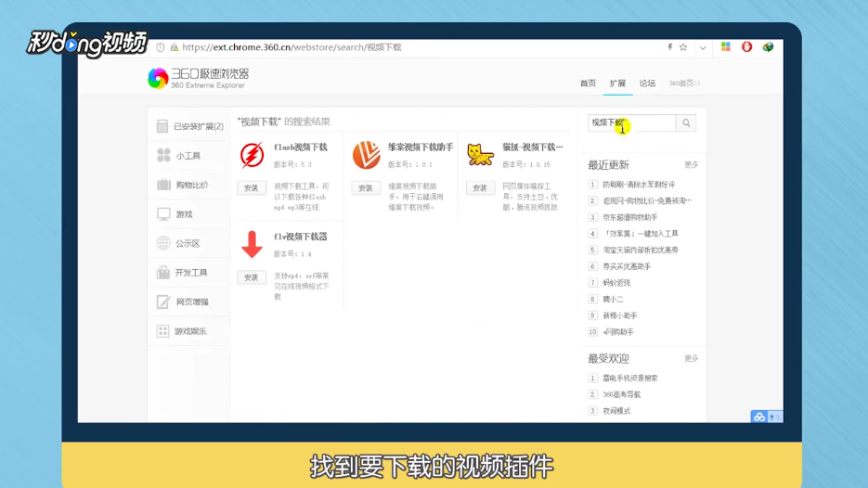868x488 pixels.
Task: Switch to the 论坛 tab
Action: pos(647,83)
